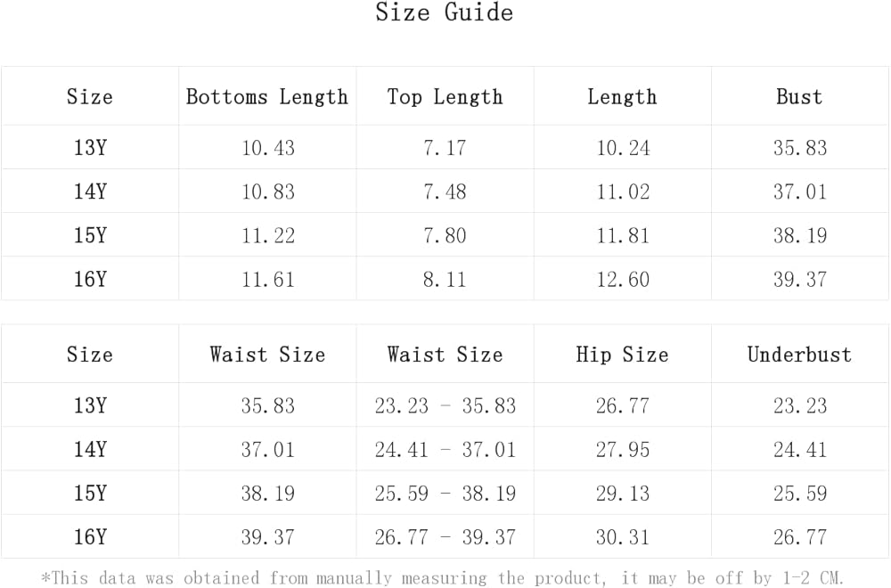Select the Underbust column header
Viewport: 891px width, 588px height.
(x=799, y=355)
